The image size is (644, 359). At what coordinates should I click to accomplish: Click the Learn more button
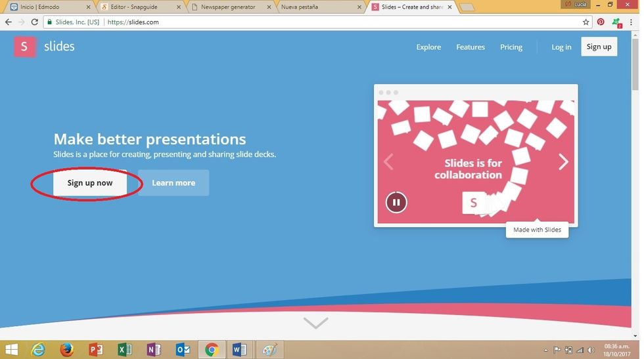pos(173,183)
